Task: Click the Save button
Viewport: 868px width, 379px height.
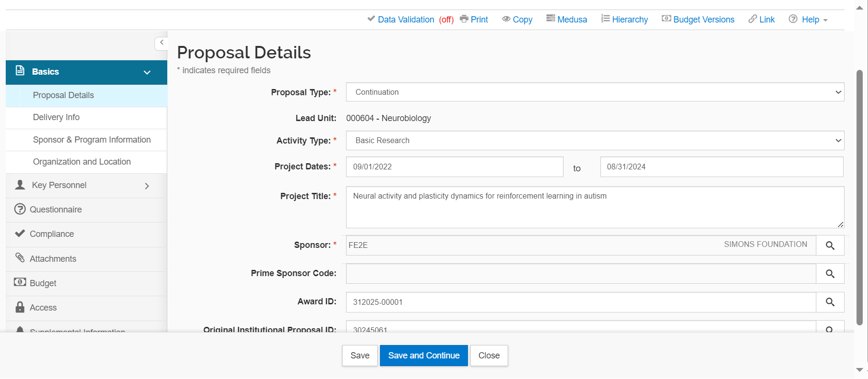Action: pyautogui.click(x=360, y=356)
